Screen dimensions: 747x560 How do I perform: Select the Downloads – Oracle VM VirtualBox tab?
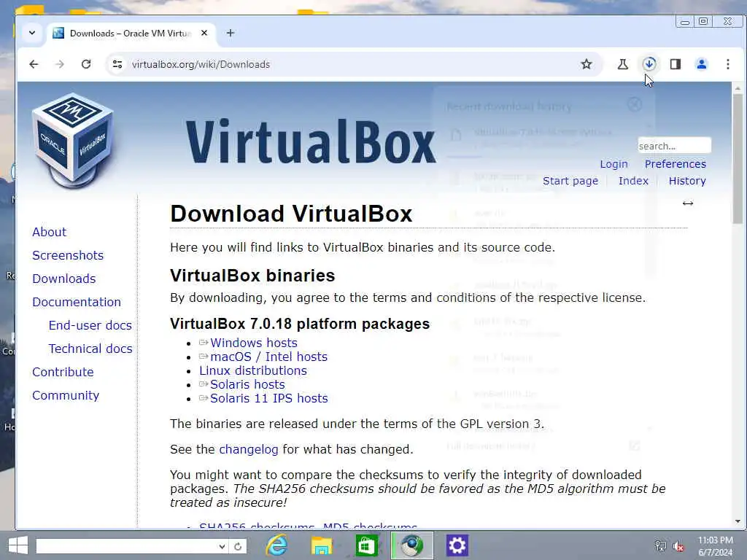click(130, 34)
